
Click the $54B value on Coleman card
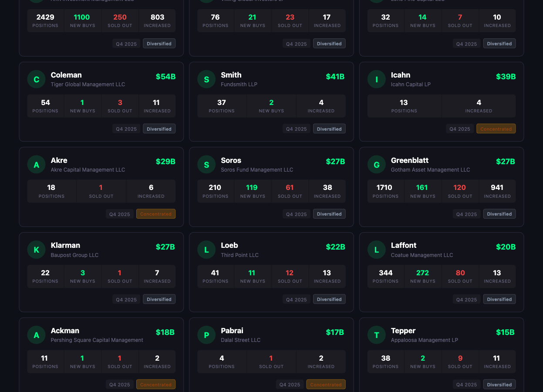pos(165,76)
